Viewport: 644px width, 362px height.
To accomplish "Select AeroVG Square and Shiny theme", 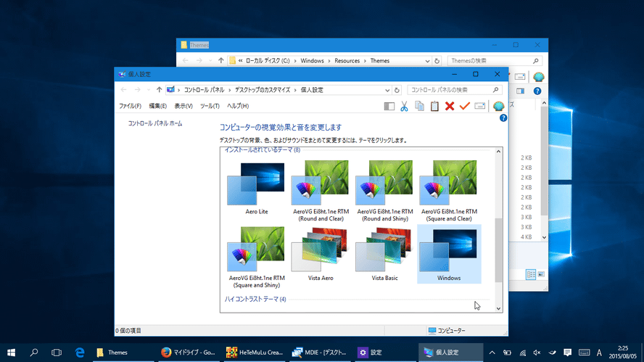I will click(256, 258).
